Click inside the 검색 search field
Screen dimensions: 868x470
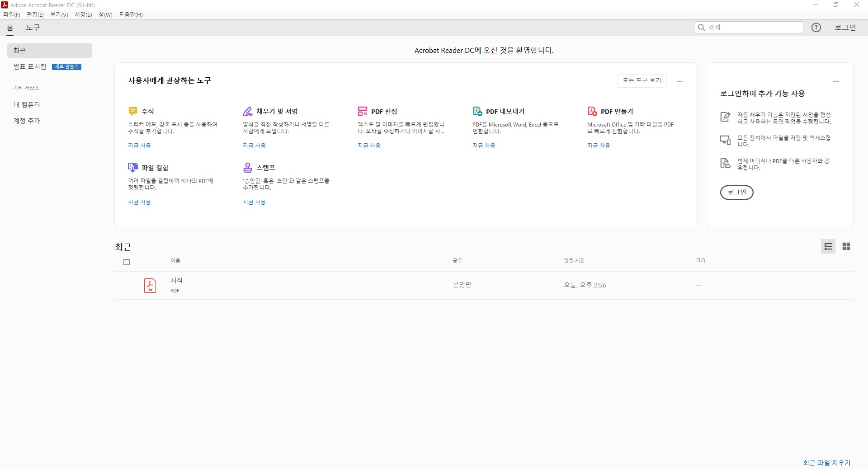click(x=749, y=28)
